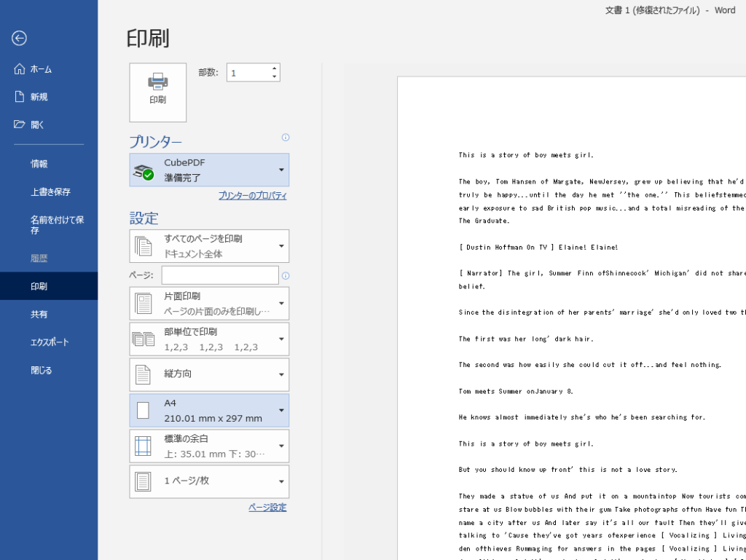The image size is (746, 560).
Task: Click the blank paper icon beside A4
Action: tap(144, 410)
